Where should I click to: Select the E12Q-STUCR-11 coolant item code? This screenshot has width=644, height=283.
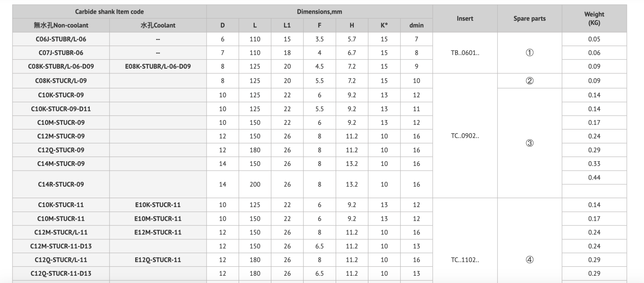coord(158,260)
